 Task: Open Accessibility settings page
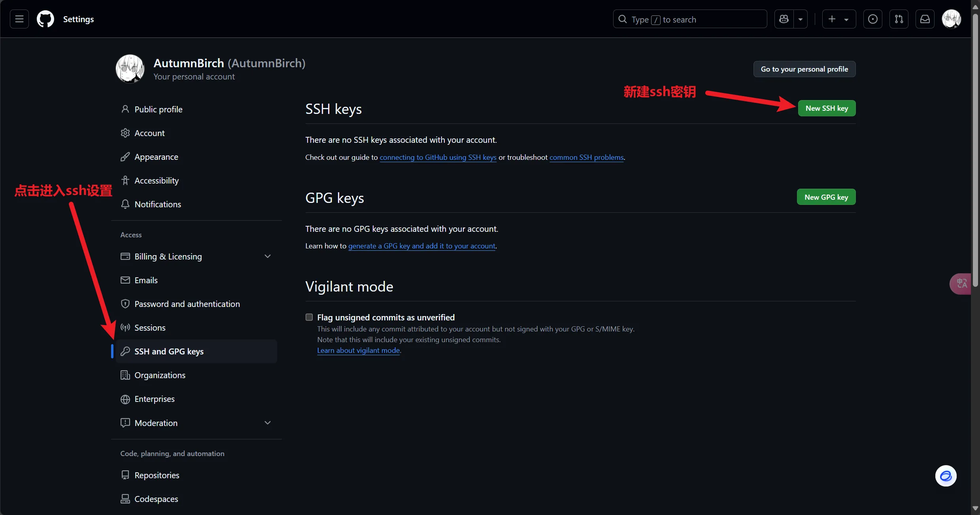(196, 180)
